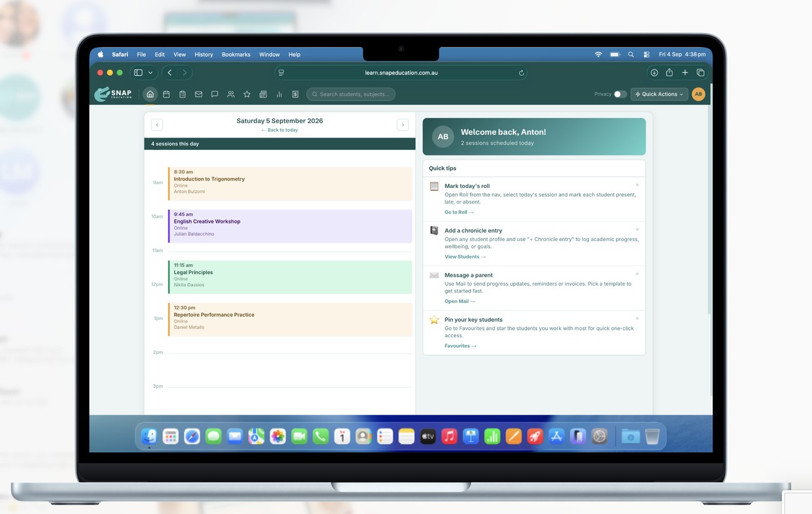The width and height of the screenshot is (812, 514).
Task: Open App Store from the Dock
Action: pyautogui.click(x=557, y=436)
